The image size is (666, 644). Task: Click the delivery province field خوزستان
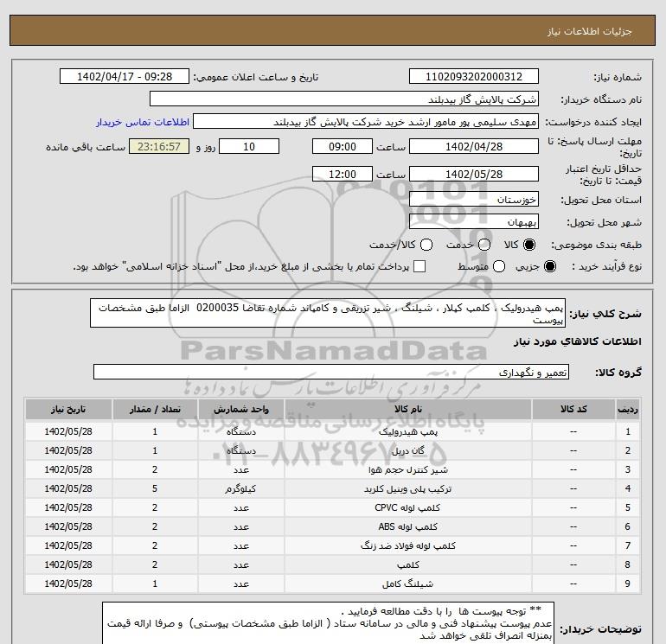474,199
